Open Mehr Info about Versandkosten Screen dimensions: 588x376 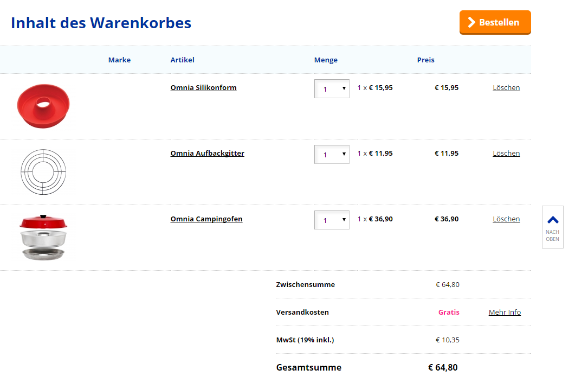click(x=505, y=312)
